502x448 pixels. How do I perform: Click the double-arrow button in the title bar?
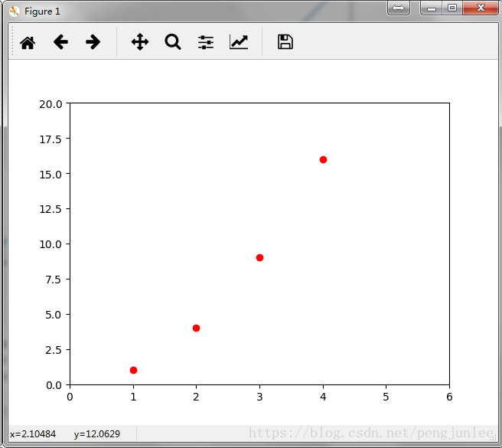(398, 8)
